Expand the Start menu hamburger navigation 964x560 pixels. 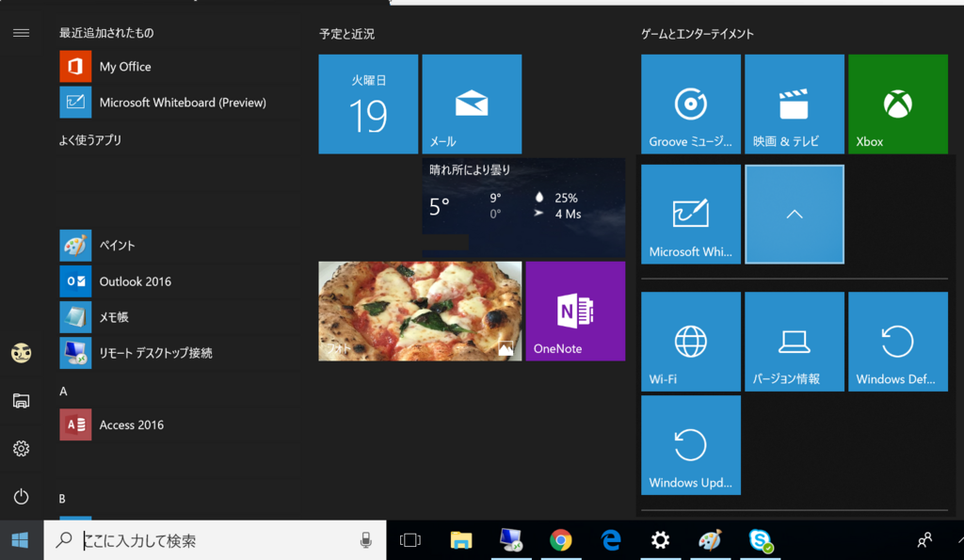[21, 33]
